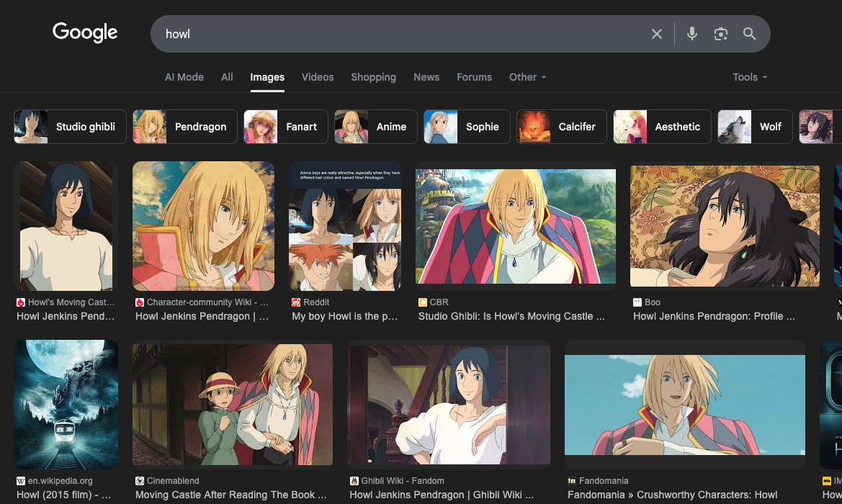The width and height of the screenshot is (842, 504).
Task: Open the Cinemablend Sophie and Howl thumbnail
Action: 233,404
